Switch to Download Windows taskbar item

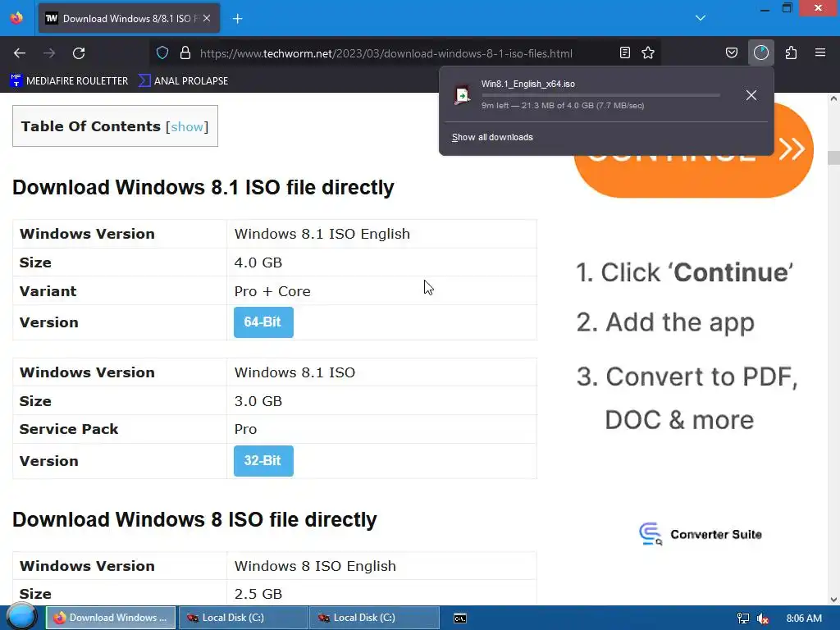pos(111,618)
